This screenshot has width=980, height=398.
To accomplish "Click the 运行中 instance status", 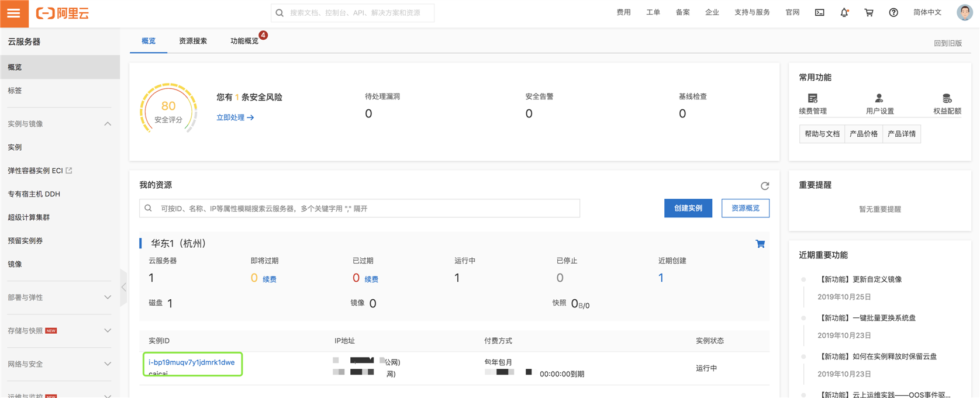I will click(706, 368).
